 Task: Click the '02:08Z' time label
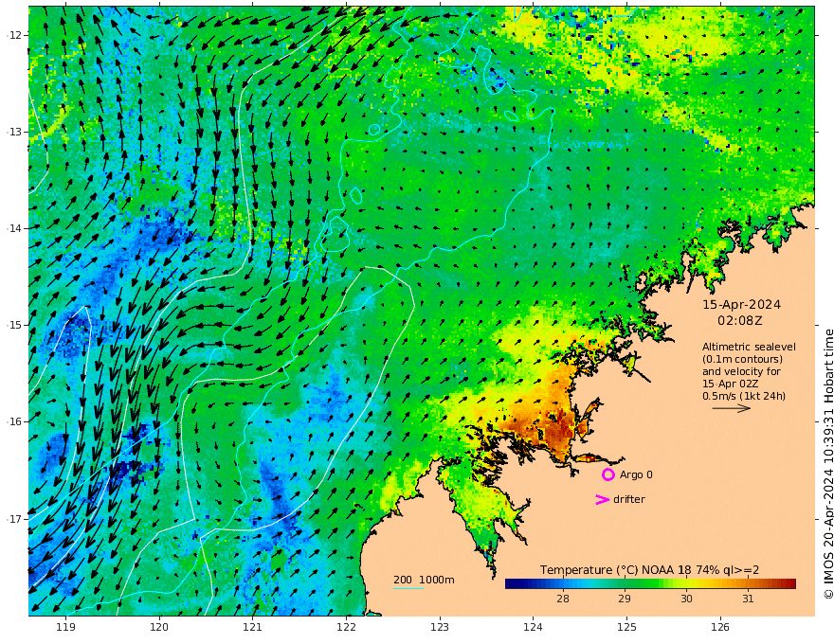(x=739, y=320)
